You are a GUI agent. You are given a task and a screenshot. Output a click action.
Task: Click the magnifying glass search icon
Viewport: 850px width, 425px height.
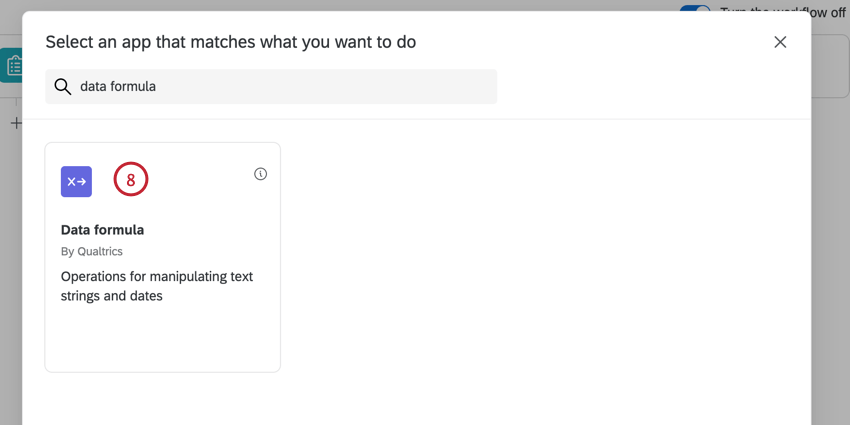click(x=62, y=87)
